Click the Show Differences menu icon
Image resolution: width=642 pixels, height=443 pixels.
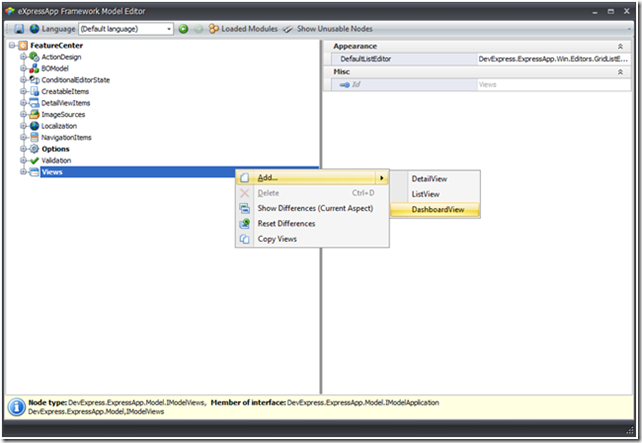pyautogui.click(x=244, y=208)
